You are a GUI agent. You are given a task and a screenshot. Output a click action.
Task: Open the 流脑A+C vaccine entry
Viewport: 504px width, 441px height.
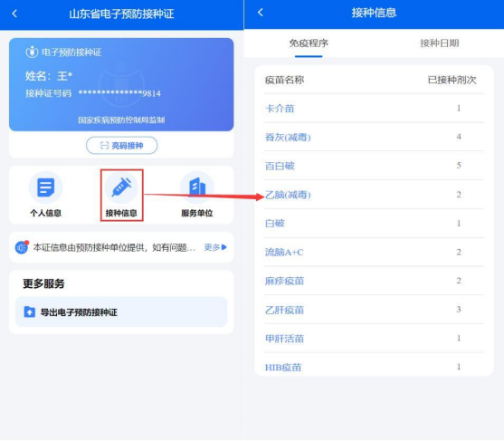(x=374, y=252)
